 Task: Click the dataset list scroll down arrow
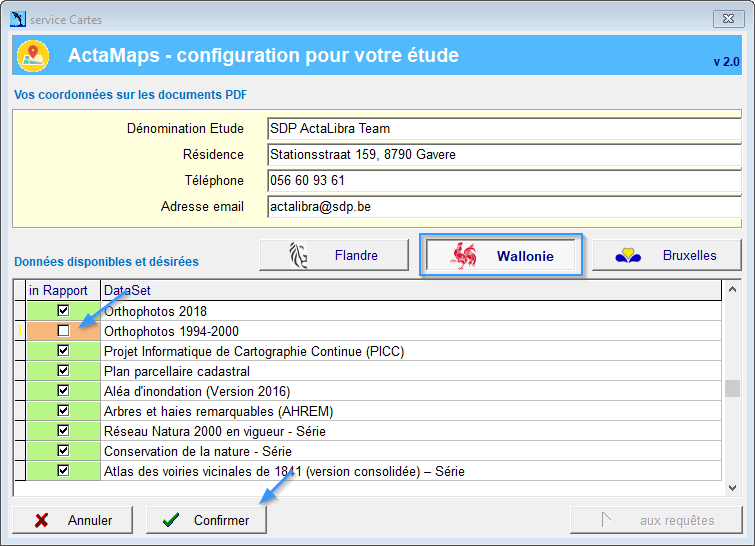pos(732,488)
